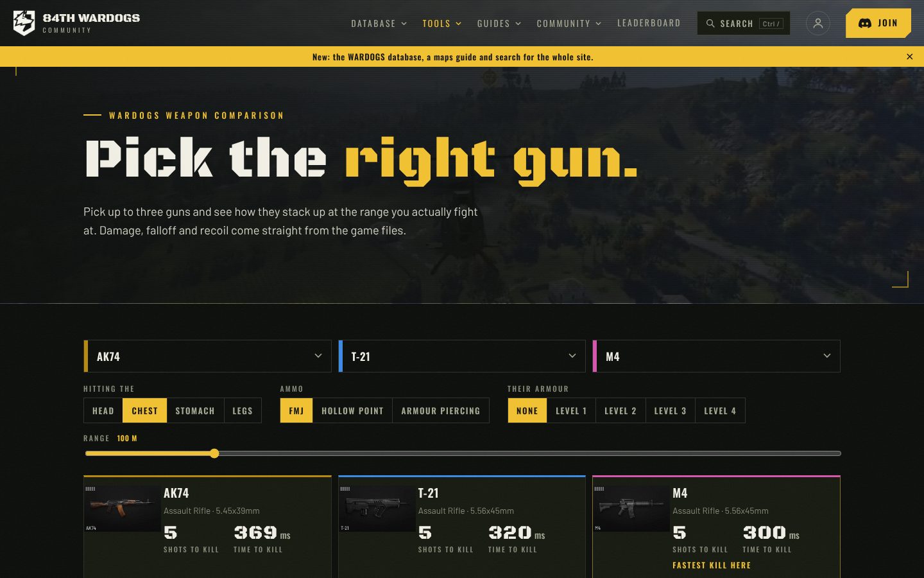Select Head as hit zone

pos(103,410)
